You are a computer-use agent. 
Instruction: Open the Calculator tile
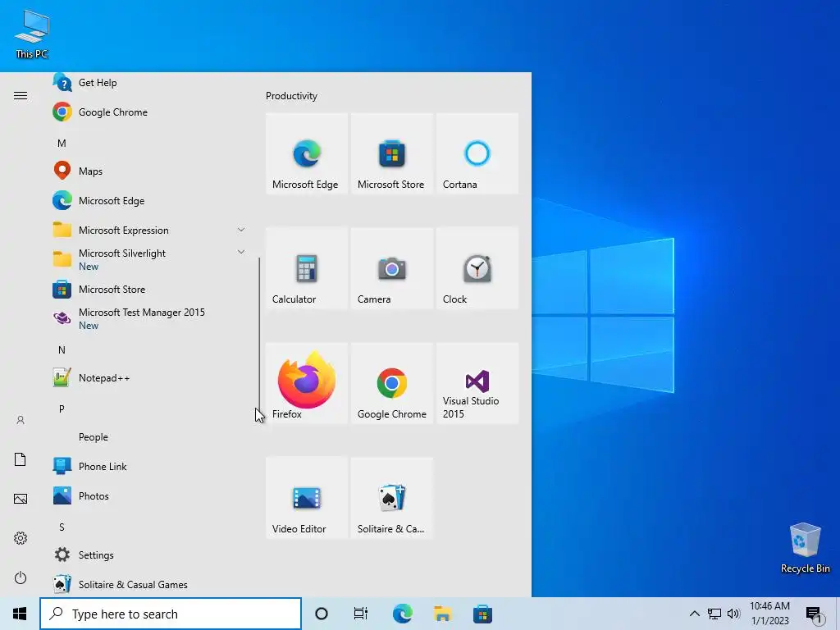(x=307, y=268)
